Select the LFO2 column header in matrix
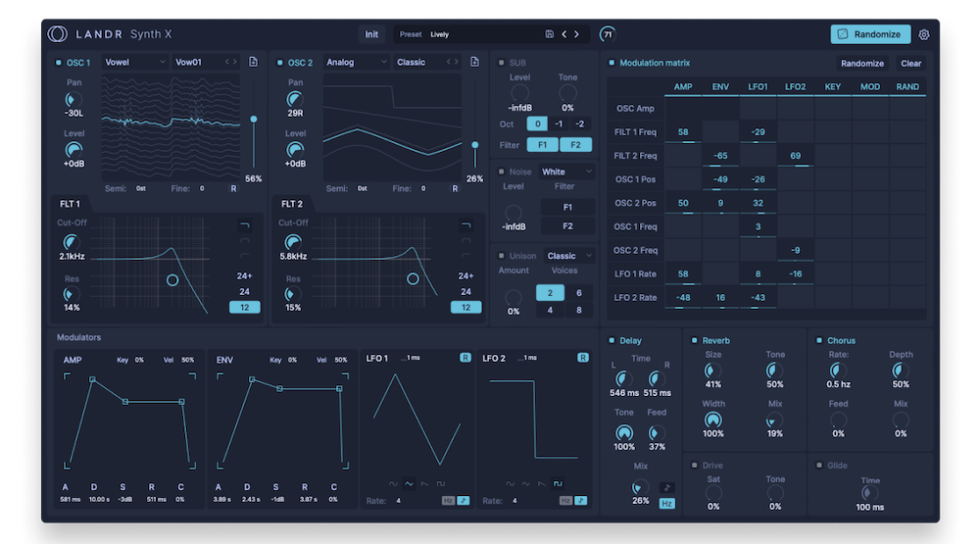Viewport: 980px width, 544px height. 795,87
